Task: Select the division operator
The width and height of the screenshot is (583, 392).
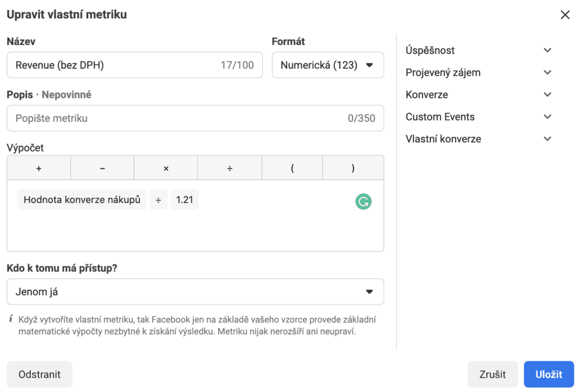Action: coord(229,168)
